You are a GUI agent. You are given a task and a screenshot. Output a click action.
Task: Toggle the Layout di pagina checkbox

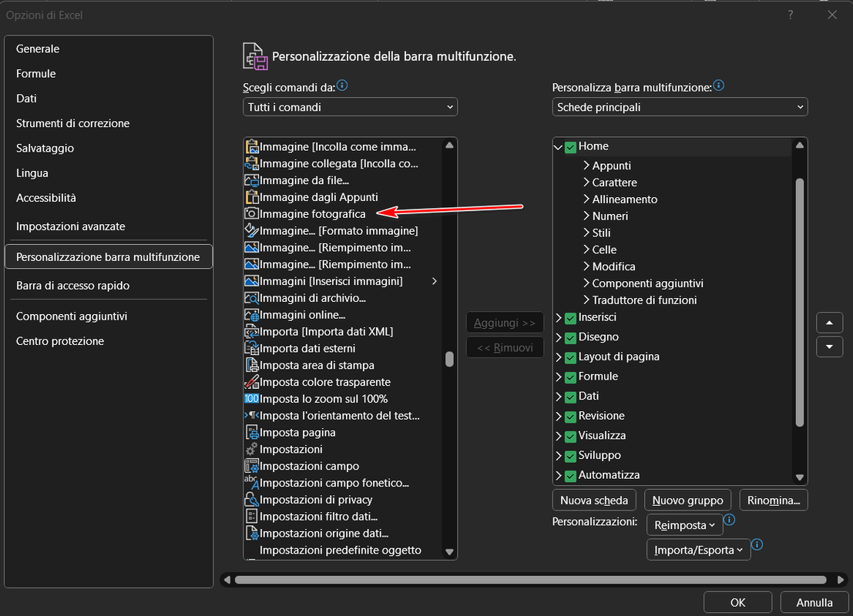pos(570,357)
